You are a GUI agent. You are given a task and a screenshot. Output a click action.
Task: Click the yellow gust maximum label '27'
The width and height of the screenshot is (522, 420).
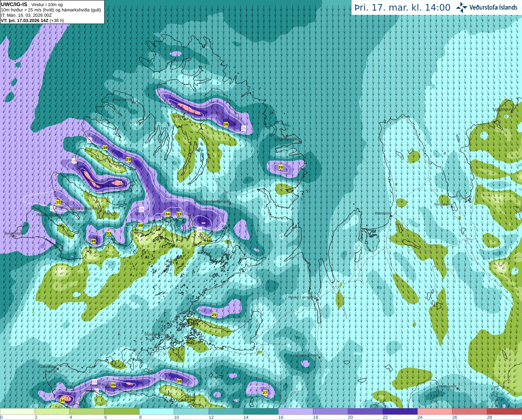[265, 393]
